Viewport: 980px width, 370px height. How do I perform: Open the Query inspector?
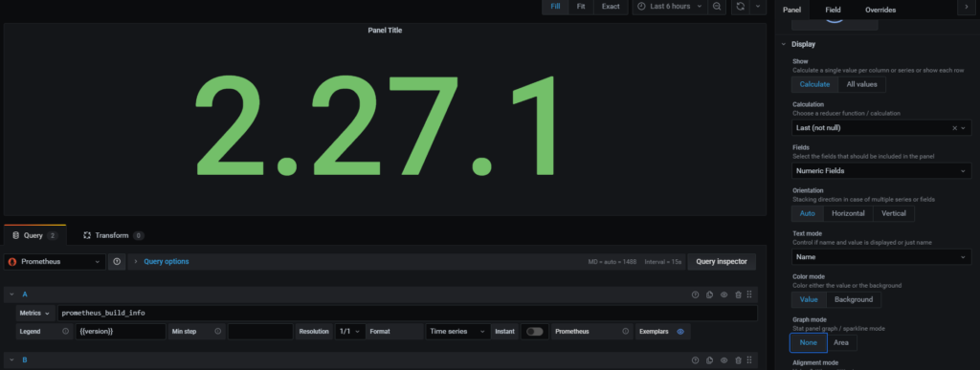[722, 261]
